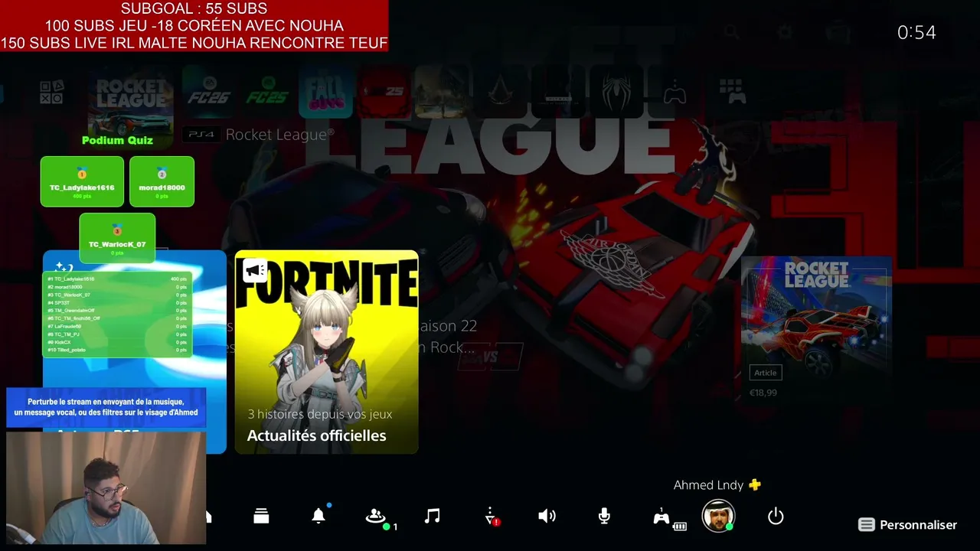Click the TC_WarlocK_07 podium card

(x=117, y=236)
